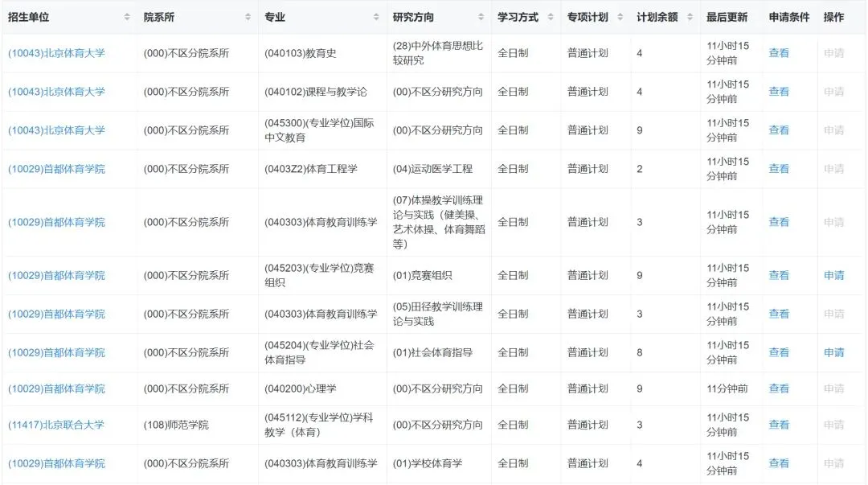Sort table by 计划余额 column arrows
The image size is (868, 485).
[690, 17]
